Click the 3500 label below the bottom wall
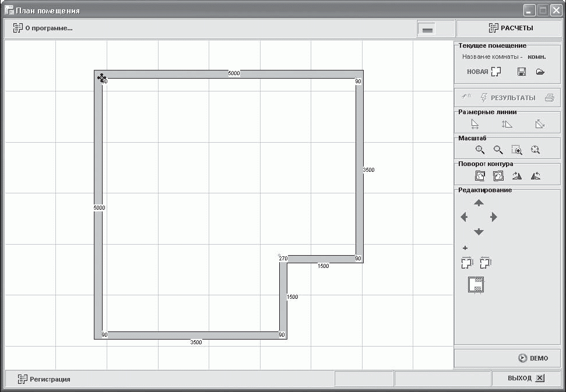Image resolution: width=566 pixels, height=392 pixels. point(196,342)
